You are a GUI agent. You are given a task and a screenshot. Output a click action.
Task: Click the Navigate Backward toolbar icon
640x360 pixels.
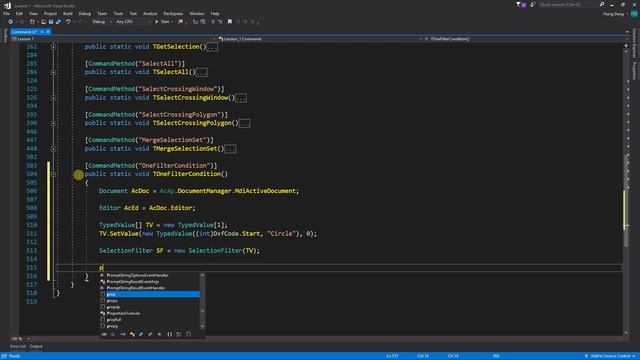11,22
